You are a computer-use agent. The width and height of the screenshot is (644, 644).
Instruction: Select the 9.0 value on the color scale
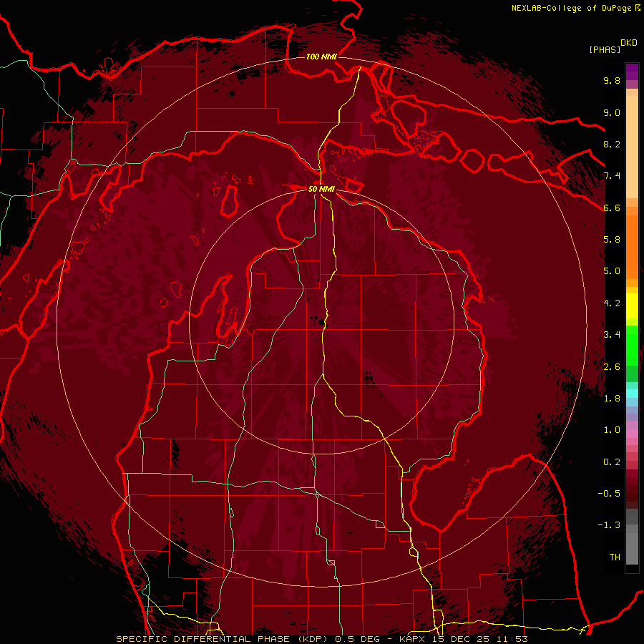pyautogui.click(x=612, y=112)
